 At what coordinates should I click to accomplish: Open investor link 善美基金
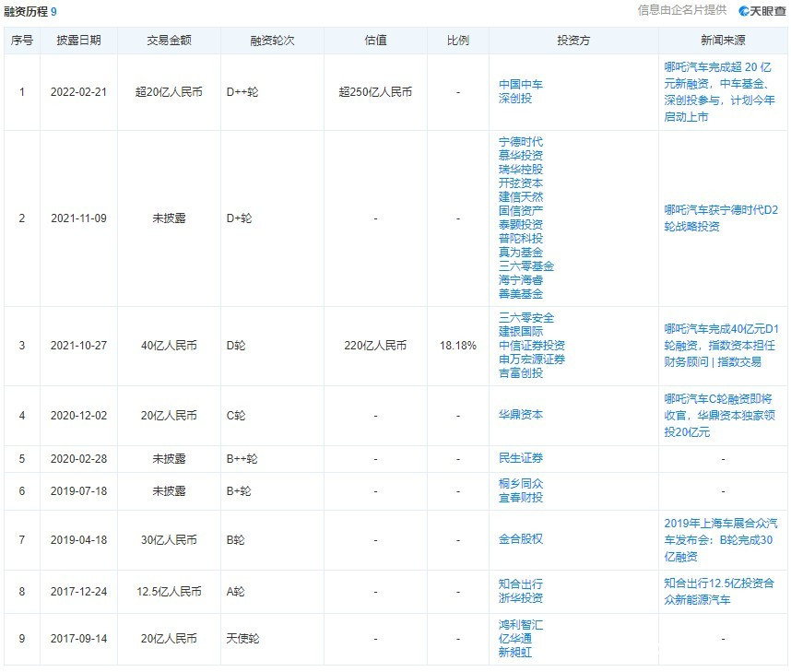(x=521, y=294)
